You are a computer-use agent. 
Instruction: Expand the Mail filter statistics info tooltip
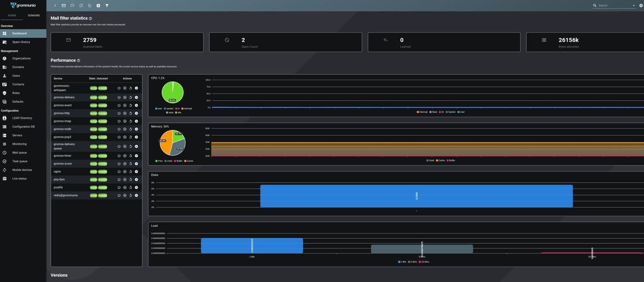tap(90, 17)
